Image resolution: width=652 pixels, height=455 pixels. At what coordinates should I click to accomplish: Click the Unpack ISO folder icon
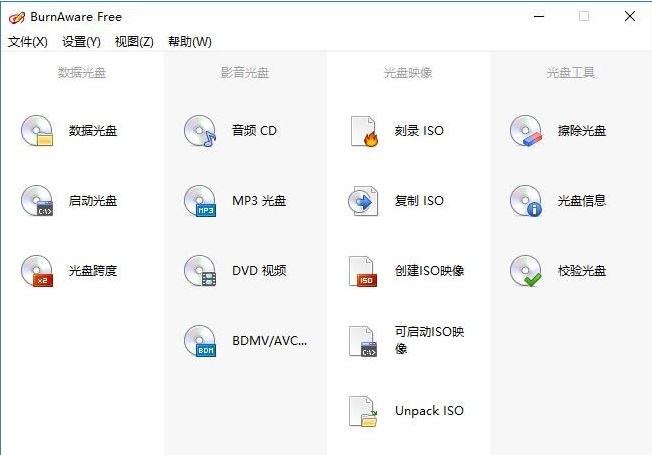363,411
